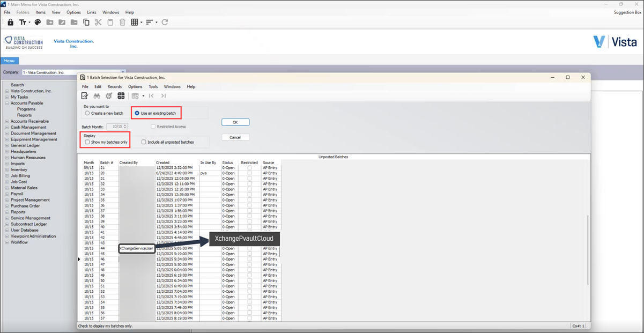Click the binoculars search icon in Batch Selection

pos(97,95)
